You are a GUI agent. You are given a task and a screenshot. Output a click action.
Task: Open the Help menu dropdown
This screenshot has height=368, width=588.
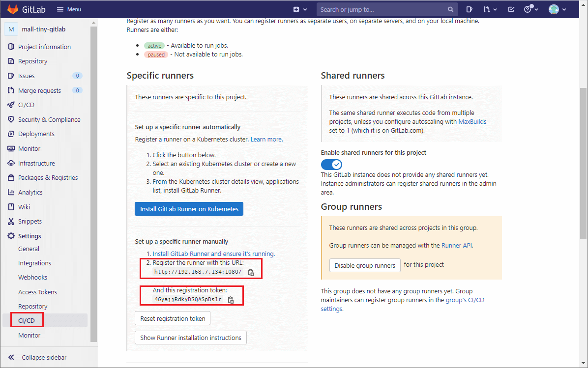click(531, 9)
